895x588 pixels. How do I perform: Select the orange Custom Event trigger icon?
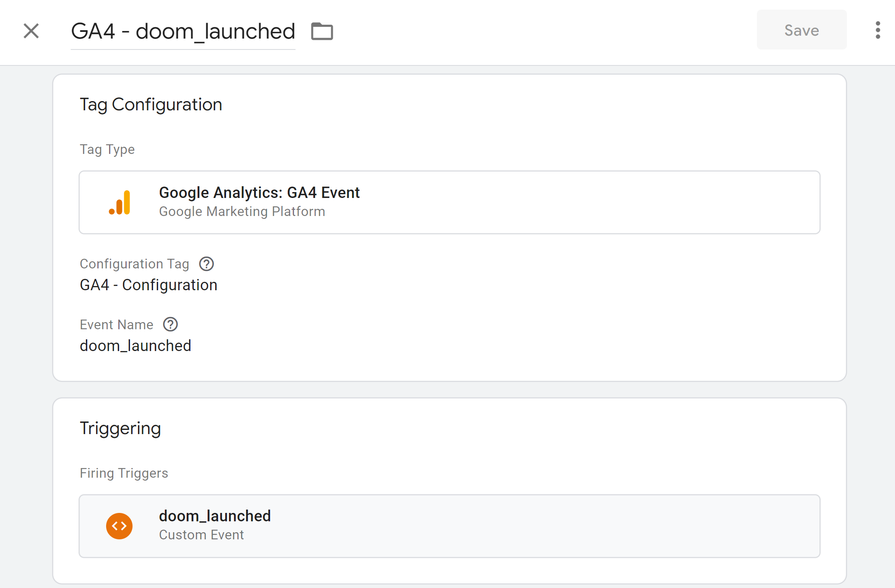click(x=119, y=526)
